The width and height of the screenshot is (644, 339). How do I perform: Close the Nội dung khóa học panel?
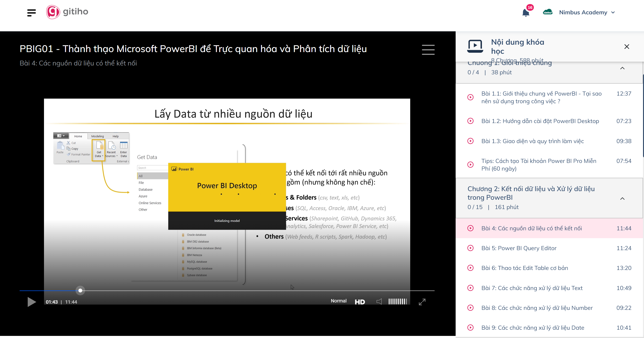[x=627, y=47]
